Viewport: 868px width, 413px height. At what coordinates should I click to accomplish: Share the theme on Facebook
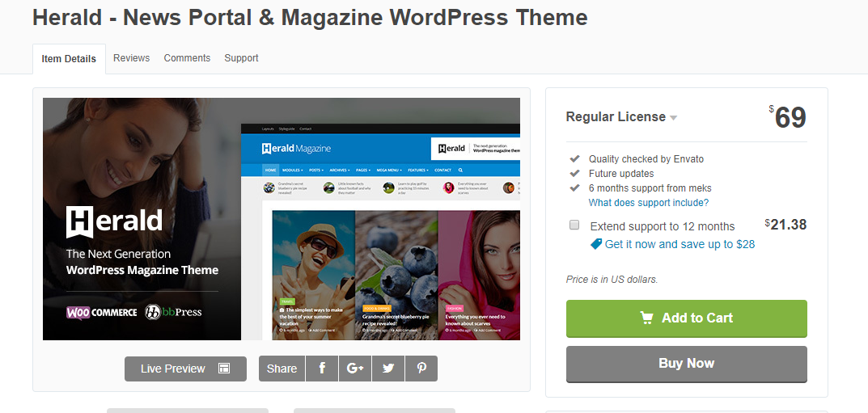tap(322, 369)
